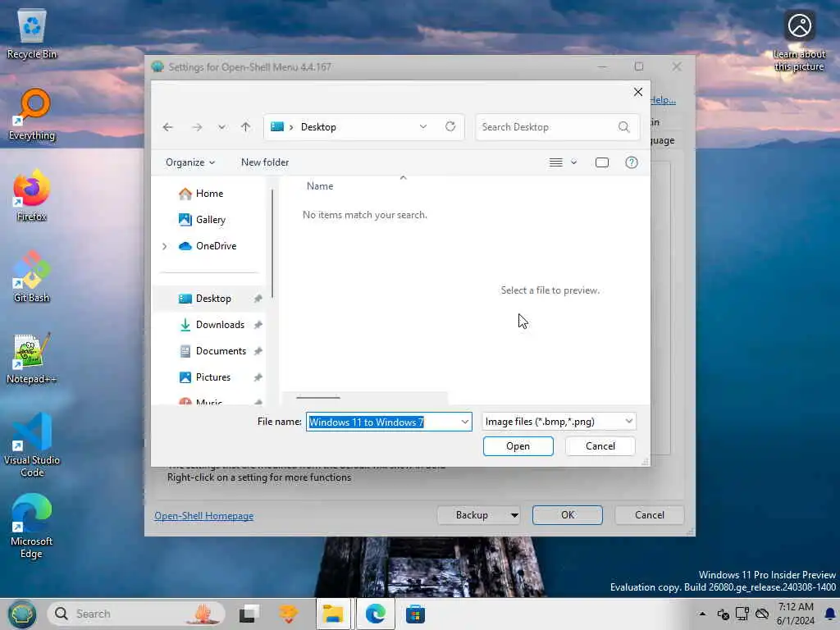Image resolution: width=840 pixels, height=630 pixels.
Task: Go up one folder level with up arrow
Action: pyautogui.click(x=245, y=127)
